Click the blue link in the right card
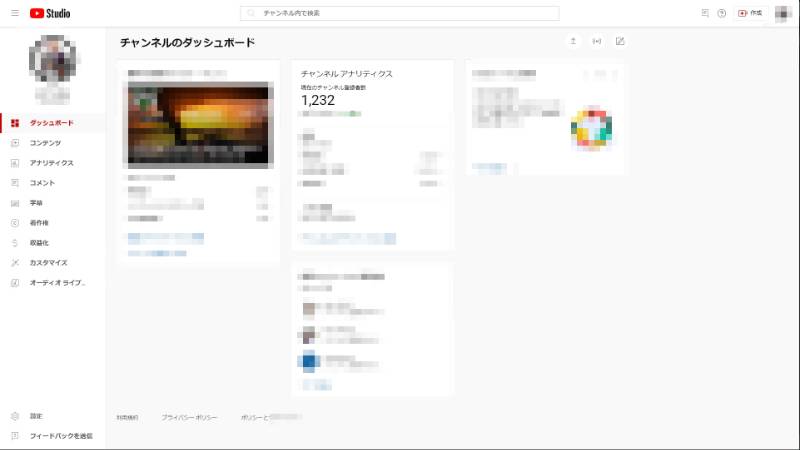Image resolution: width=800 pixels, height=450 pixels. click(x=489, y=167)
